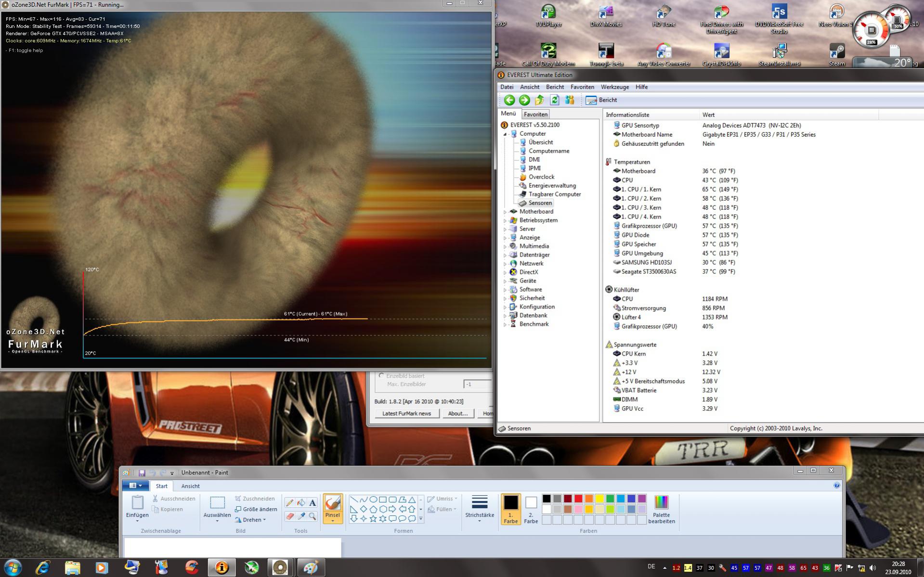Open the Bericht menu in EVEREST

(x=555, y=87)
